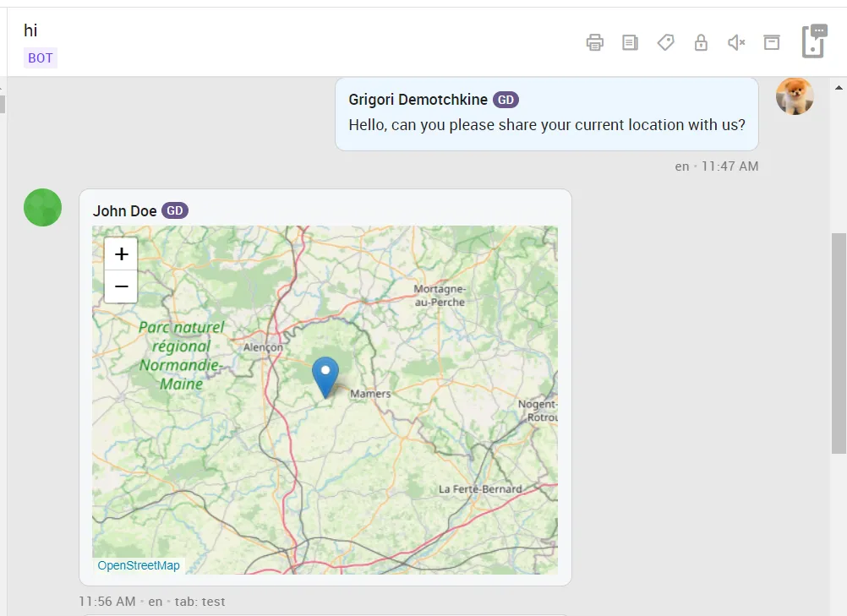Zoom out on the map
The image size is (847, 616).
[x=121, y=286]
